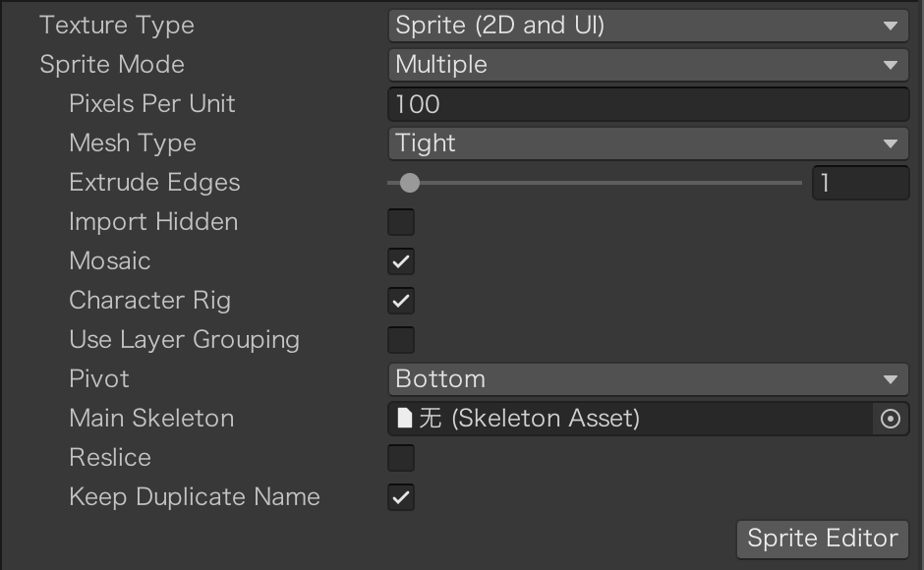Image resolution: width=924 pixels, height=570 pixels.
Task: Expand the Sprite Mode dropdown
Action: coord(648,65)
